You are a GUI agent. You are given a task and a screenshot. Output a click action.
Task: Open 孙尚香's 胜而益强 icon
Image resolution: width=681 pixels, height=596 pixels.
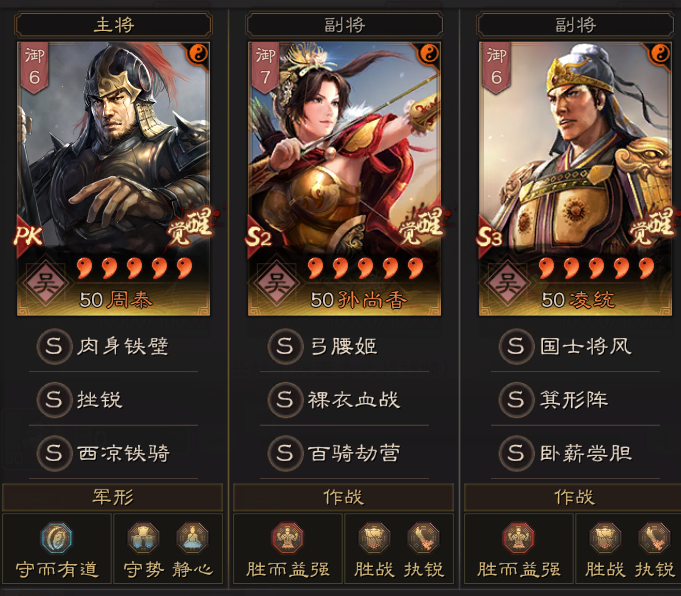click(x=287, y=538)
